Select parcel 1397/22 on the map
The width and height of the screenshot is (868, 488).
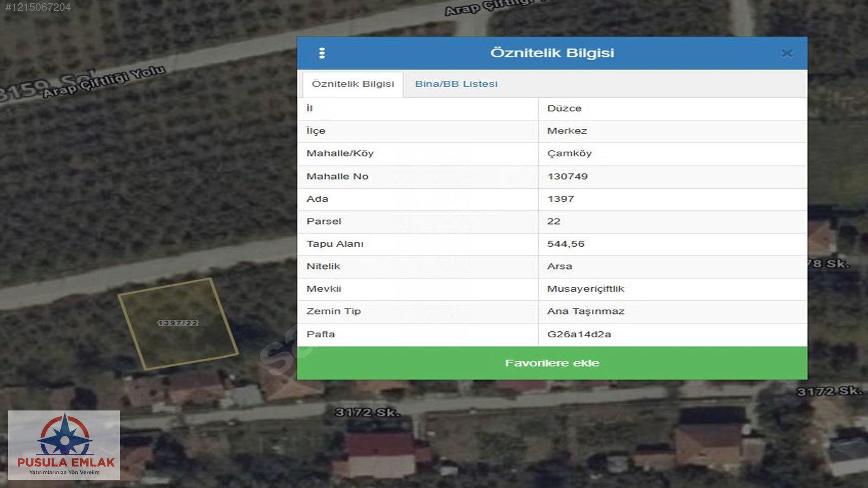point(178,323)
